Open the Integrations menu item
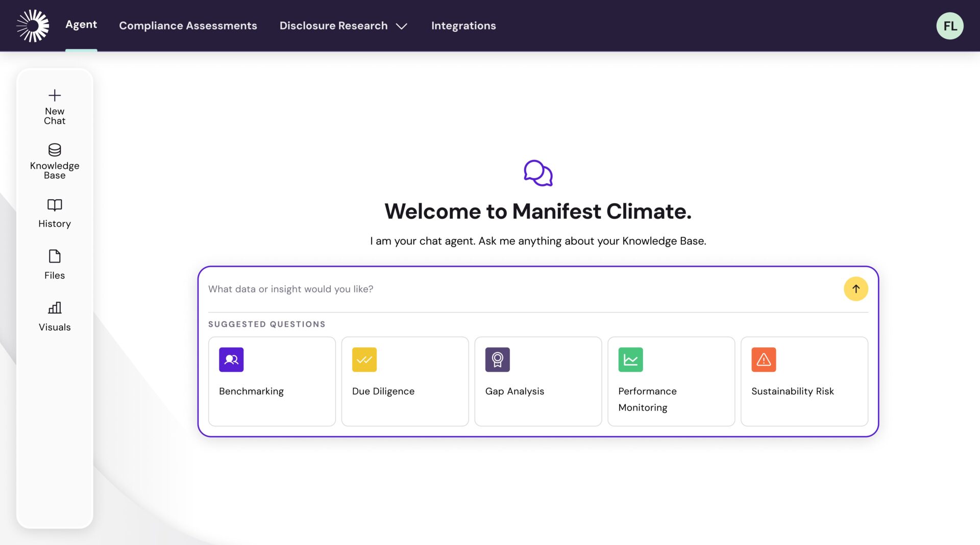 click(x=463, y=26)
